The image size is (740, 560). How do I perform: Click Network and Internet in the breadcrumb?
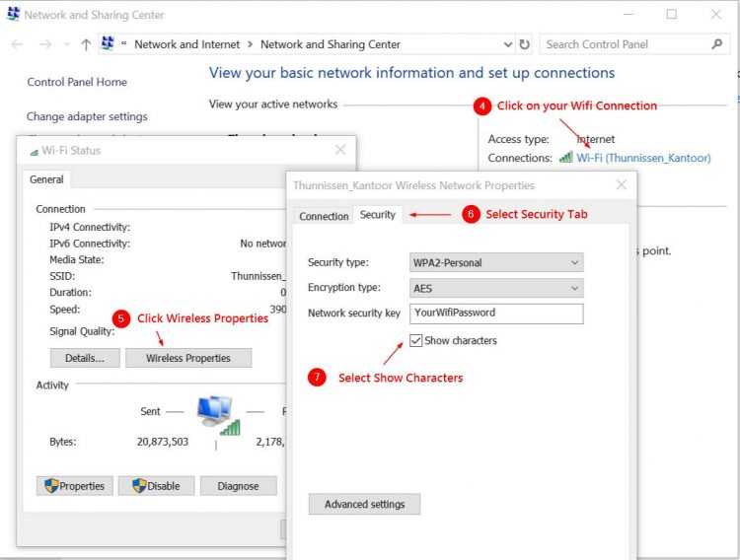(186, 44)
